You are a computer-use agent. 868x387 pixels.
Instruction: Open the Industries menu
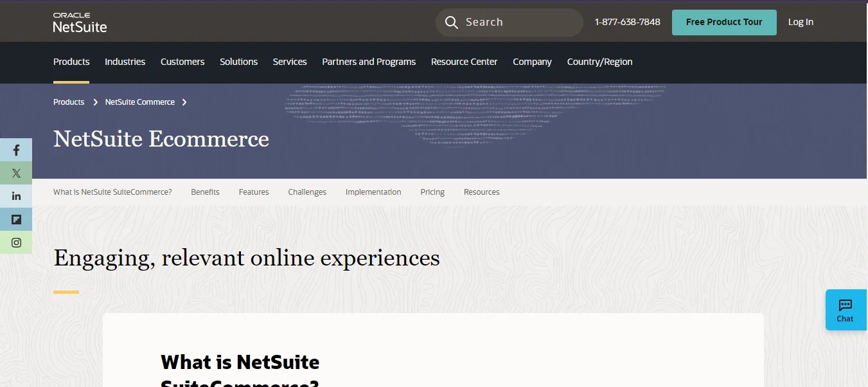(125, 62)
